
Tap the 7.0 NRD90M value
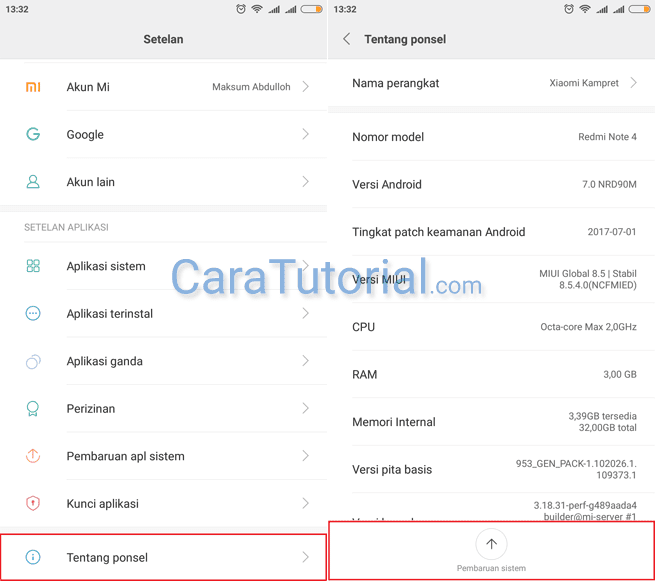pyautogui.click(x=609, y=184)
